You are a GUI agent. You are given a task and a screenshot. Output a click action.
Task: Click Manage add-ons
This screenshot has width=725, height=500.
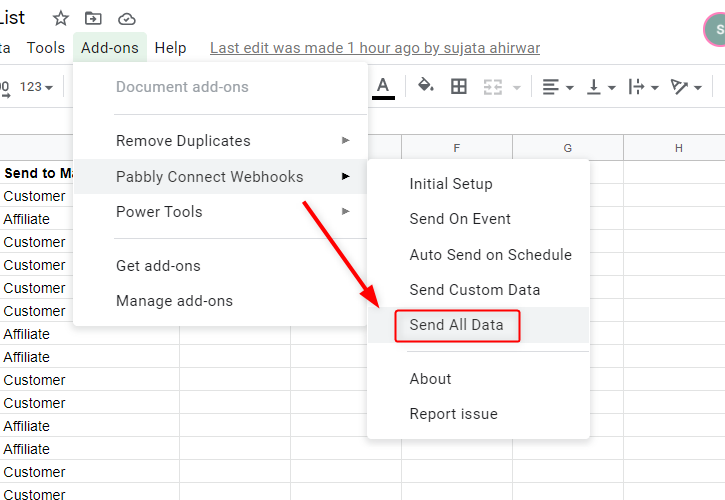(221, 301)
